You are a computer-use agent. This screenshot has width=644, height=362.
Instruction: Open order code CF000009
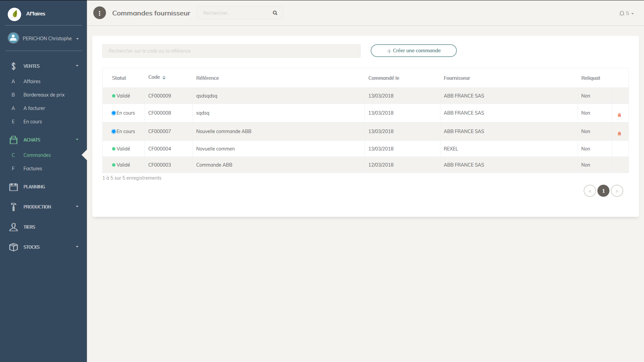coord(160,96)
